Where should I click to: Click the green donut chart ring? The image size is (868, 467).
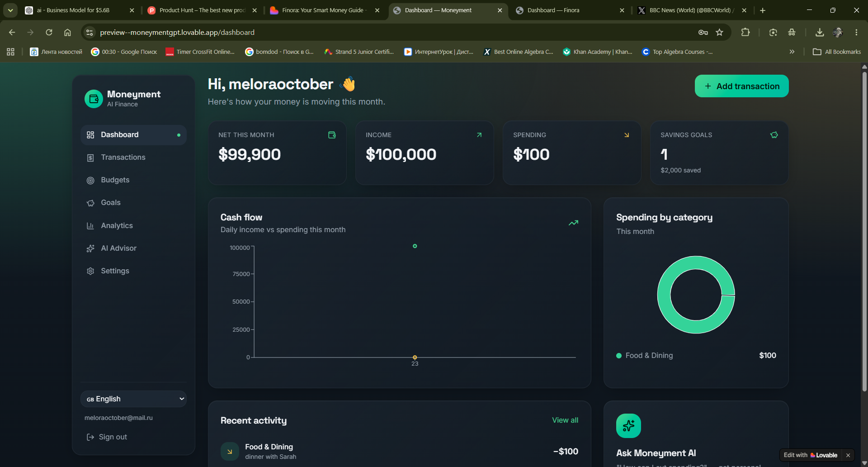point(664,295)
